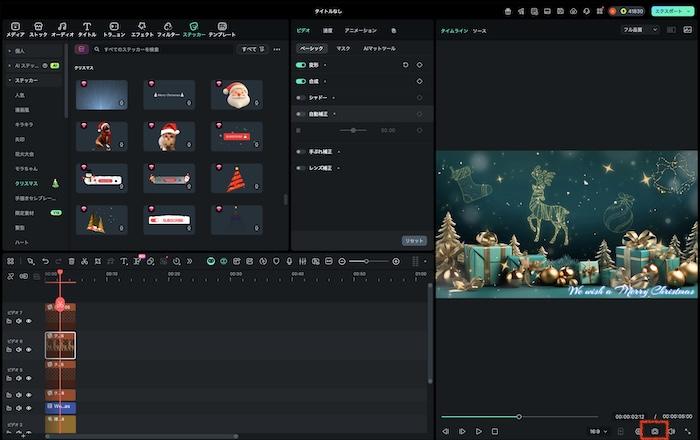The width and height of the screenshot is (700, 440).
Task: Open the エフェクト (Effects) panel icon
Action: 142,28
